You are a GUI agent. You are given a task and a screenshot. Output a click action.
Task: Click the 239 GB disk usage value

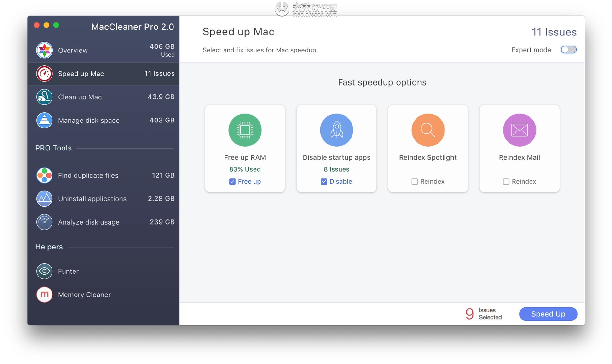(x=162, y=222)
